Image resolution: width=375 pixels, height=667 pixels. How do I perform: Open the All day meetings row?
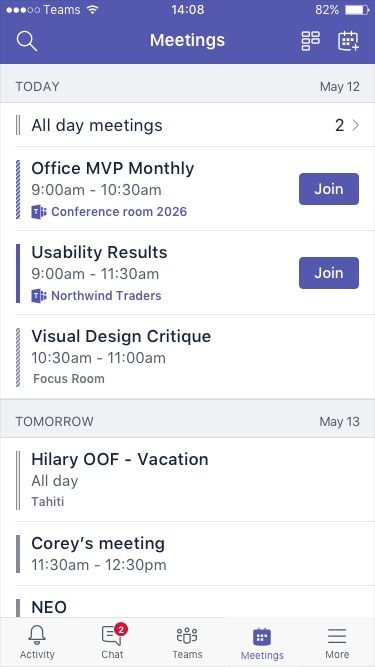pyautogui.click(x=188, y=125)
